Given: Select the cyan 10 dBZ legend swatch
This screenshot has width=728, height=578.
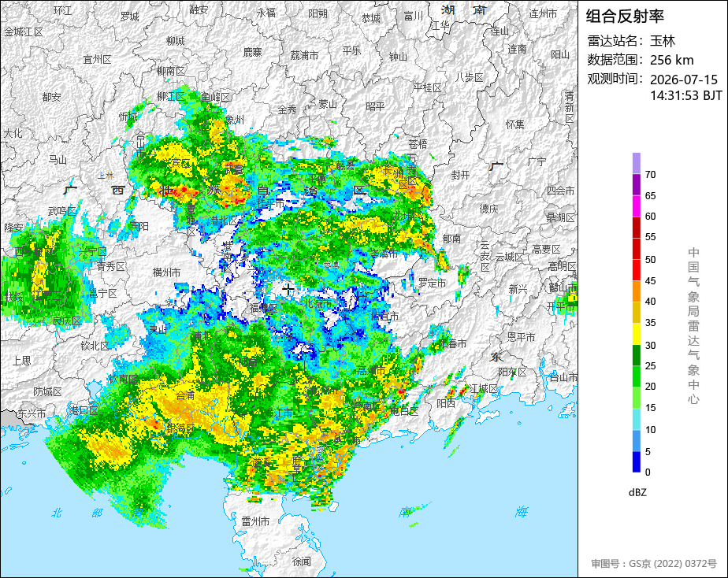Looking at the screenshot, I should 637,419.
